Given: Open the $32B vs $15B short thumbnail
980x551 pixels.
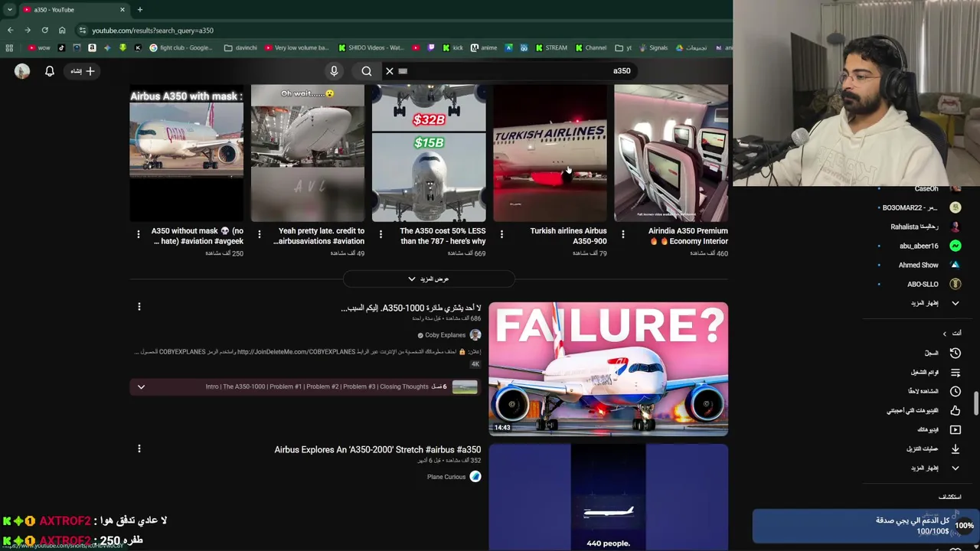Looking at the screenshot, I should click(429, 153).
